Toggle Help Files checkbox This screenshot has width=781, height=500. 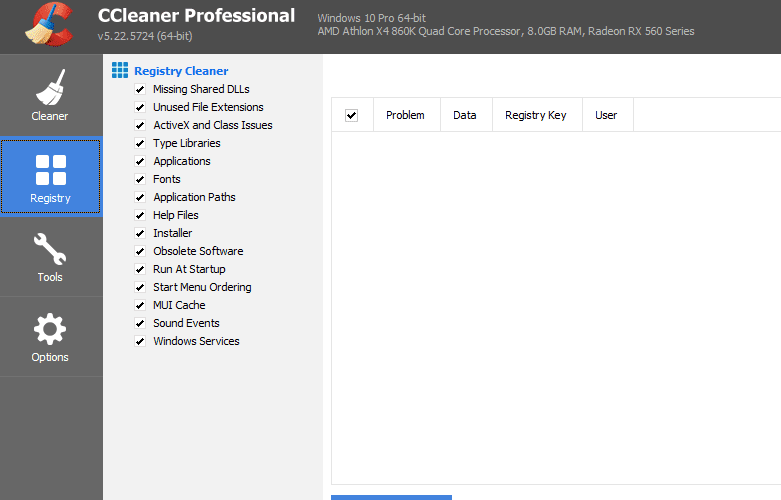tap(140, 215)
